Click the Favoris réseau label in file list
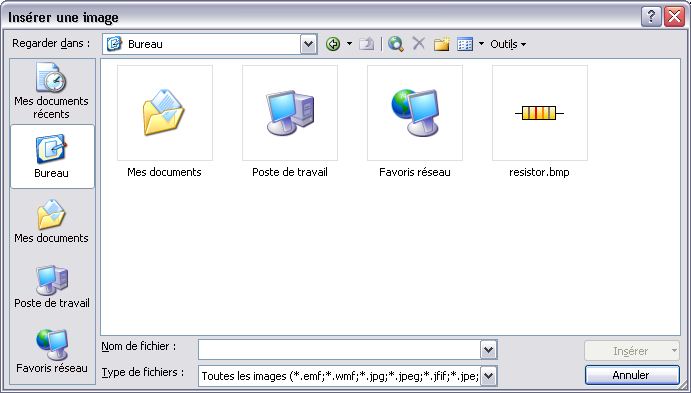 point(415,172)
